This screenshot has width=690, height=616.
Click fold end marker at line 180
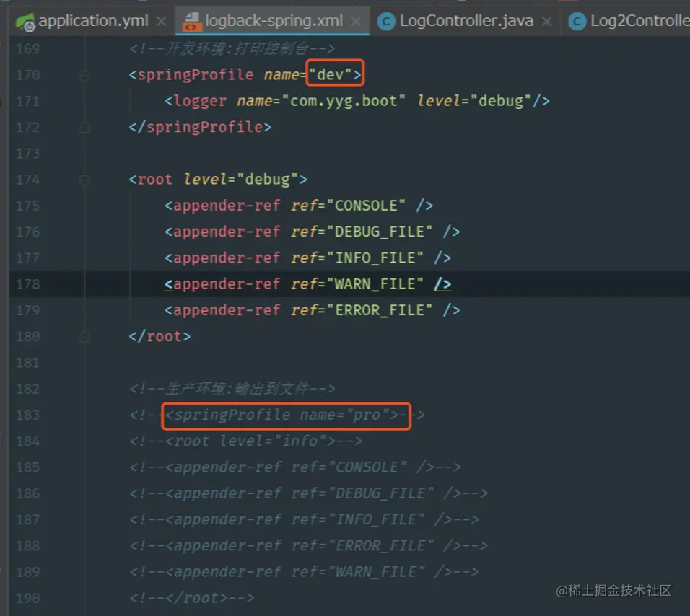[x=84, y=337]
